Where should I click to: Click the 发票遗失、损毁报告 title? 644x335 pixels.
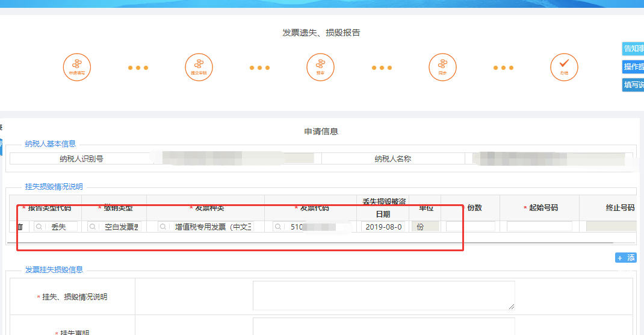(x=321, y=33)
